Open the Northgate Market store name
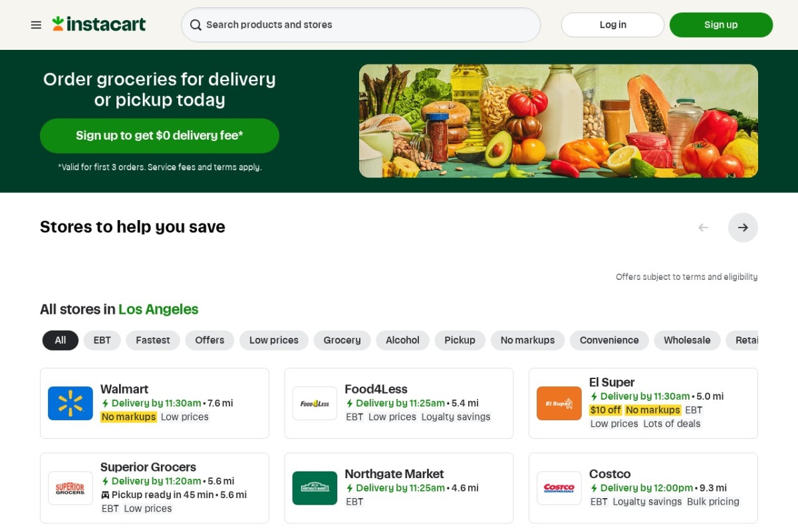 coord(394,474)
